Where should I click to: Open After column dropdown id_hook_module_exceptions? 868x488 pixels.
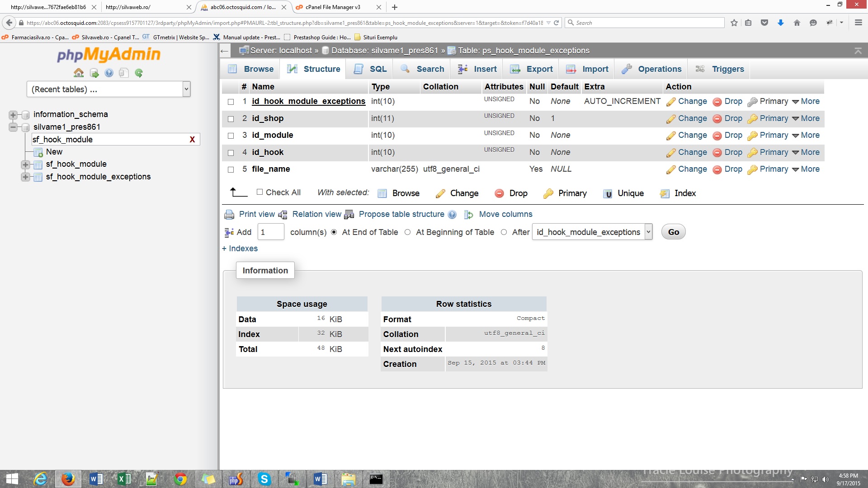(592, 232)
